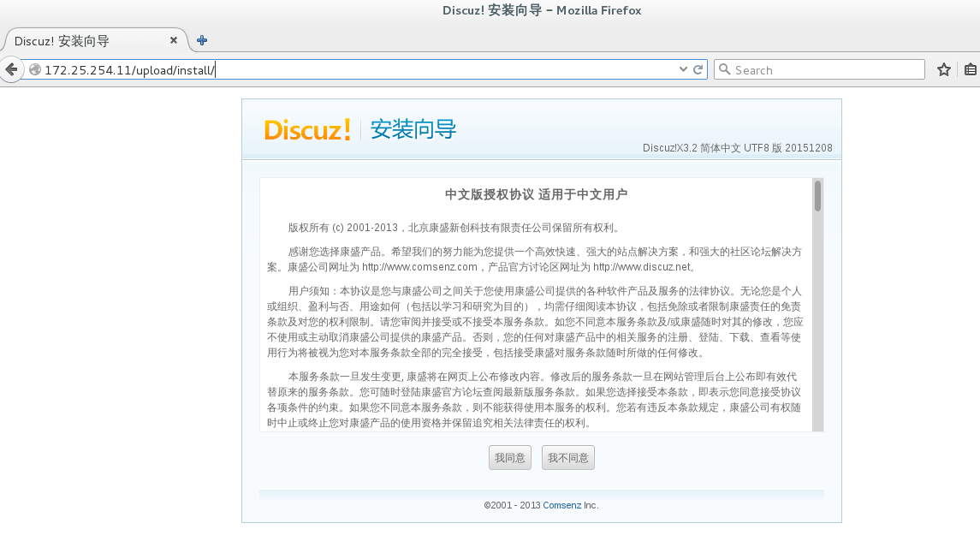Open the URL history dropdown arrow

[682, 69]
